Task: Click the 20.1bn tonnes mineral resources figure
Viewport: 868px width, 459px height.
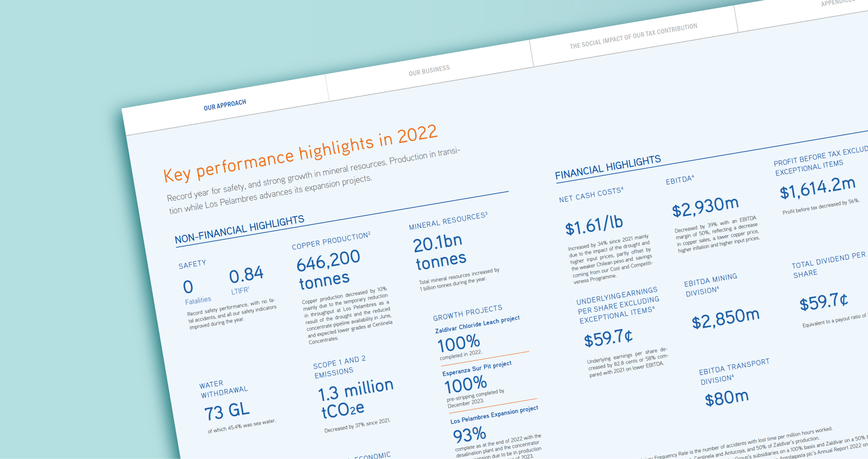Action: click(439, 251)
